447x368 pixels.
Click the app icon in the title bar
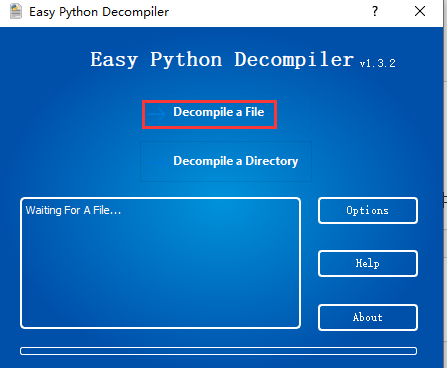(x=16, y=12)
